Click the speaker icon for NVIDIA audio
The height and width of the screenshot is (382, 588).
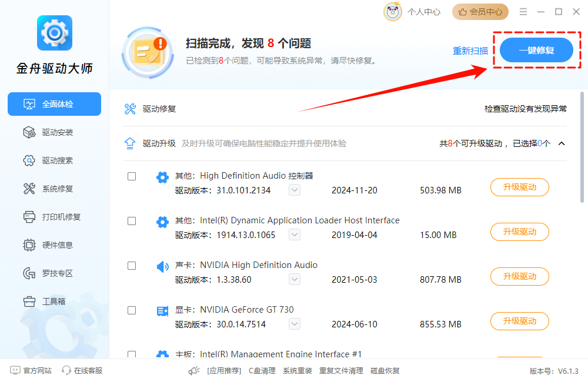pos(162,267)
